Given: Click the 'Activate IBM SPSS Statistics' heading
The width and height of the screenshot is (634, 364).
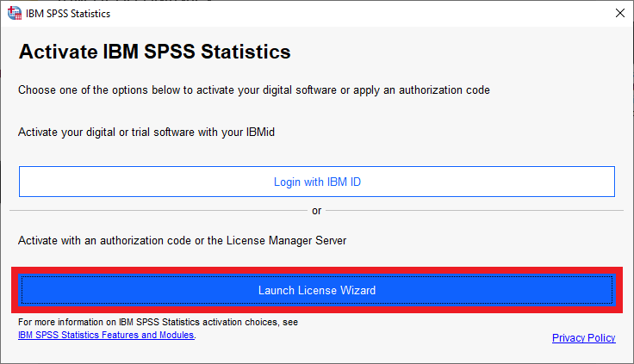Looking at the screenshot, I should click(154, 52).
